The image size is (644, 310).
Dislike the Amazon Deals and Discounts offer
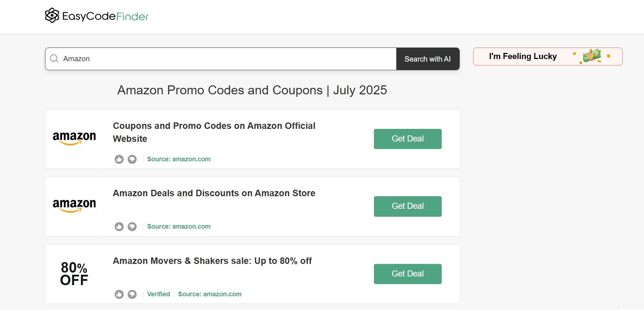pos(132,226)
